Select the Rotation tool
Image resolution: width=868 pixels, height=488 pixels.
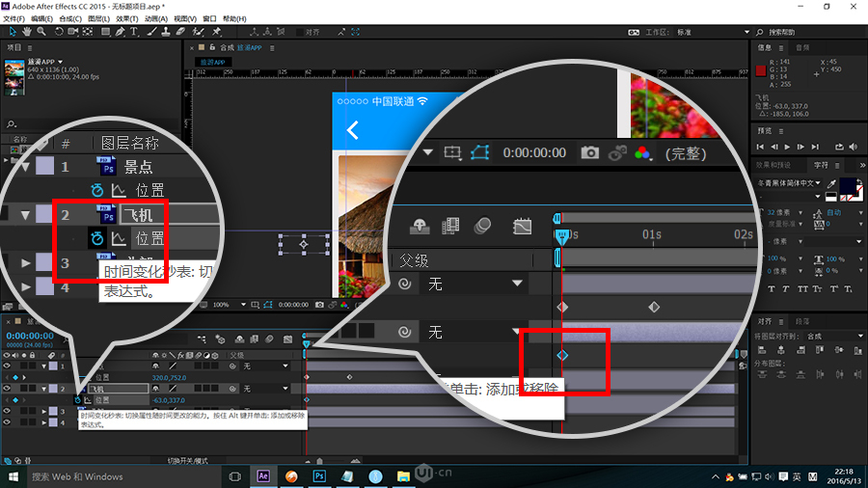tap(58, 32)
